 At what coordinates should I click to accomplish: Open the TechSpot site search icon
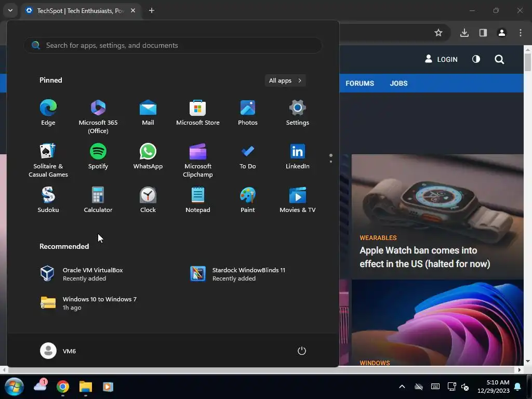[499, 59]
